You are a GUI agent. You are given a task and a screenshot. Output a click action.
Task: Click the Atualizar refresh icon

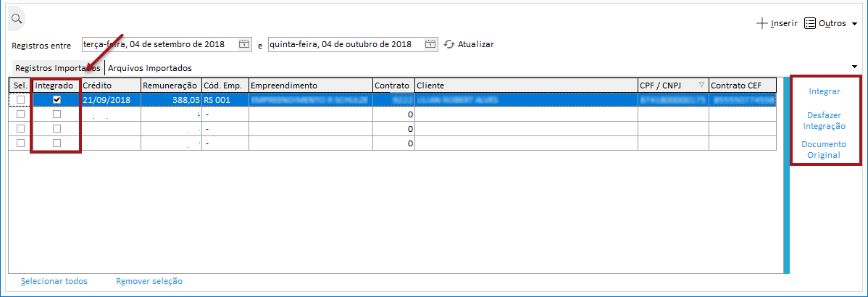pyautogui.click(x=449, y=44)
